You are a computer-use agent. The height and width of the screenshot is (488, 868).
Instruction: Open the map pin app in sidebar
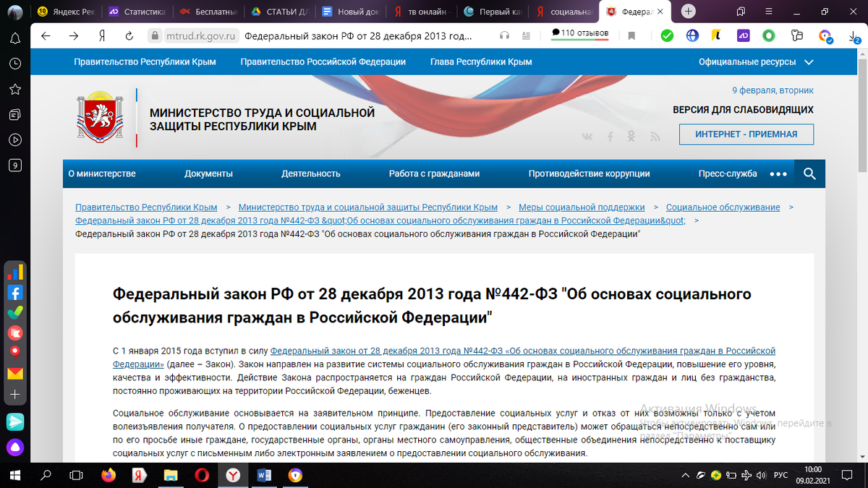(15, 354)
